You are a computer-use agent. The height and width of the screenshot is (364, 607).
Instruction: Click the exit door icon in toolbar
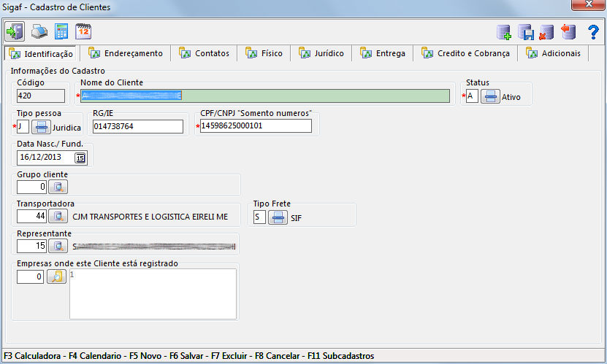[x=15, y=31]
